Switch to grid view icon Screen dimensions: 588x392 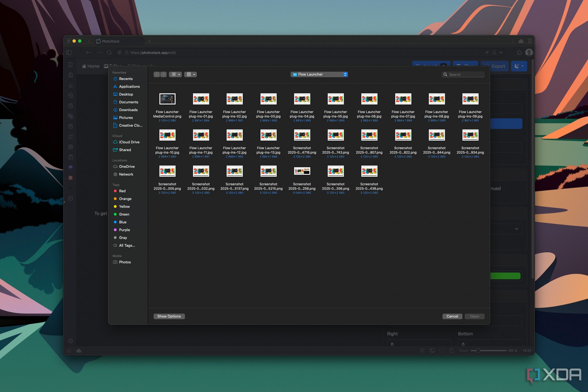(x=174, y=74)
